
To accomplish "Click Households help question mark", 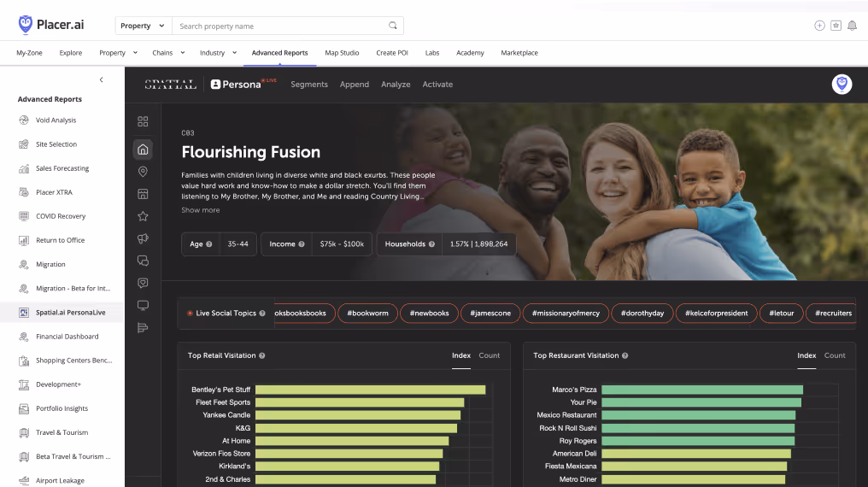I will click(431, 244).
